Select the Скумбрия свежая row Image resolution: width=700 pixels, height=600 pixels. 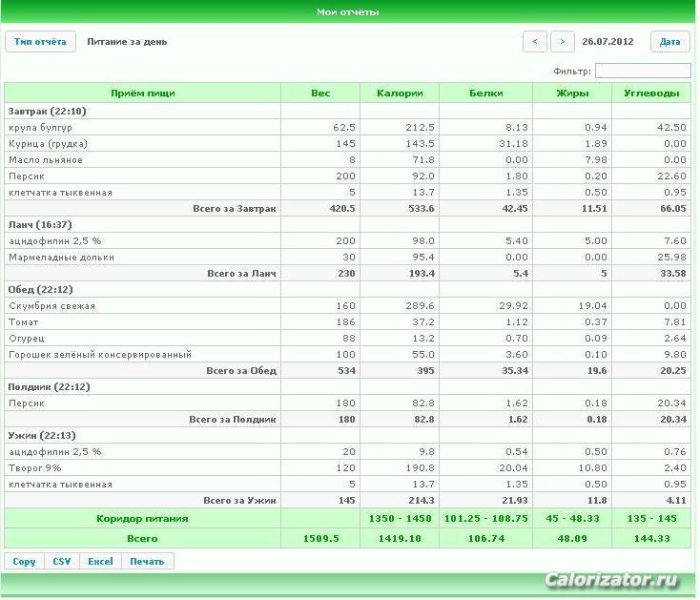tap(347, 306)
